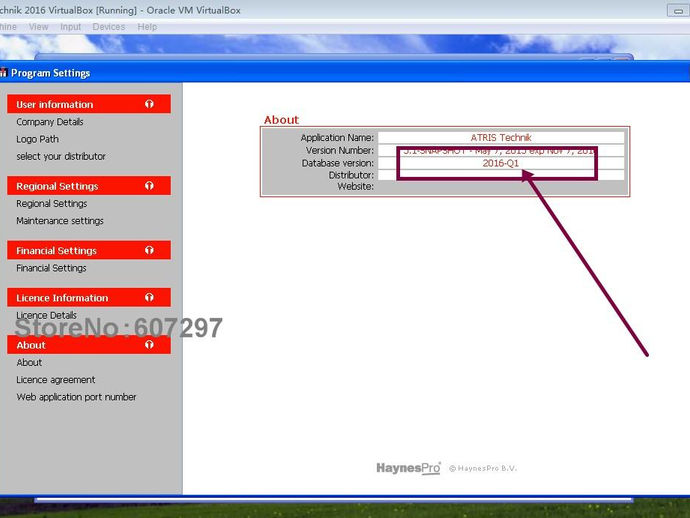Open Web application port number

coord(76,397)
